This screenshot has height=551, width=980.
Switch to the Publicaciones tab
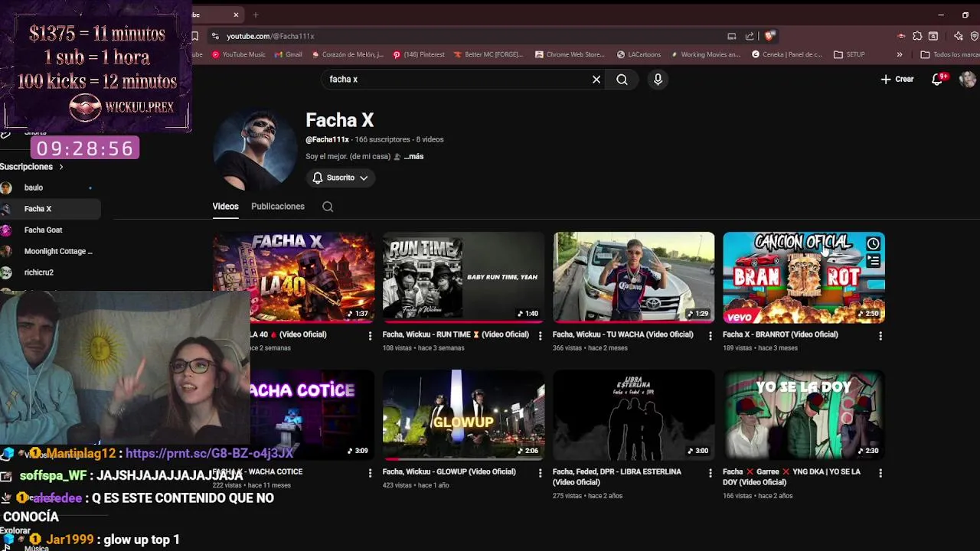pyautogui.click(x=278, y=207)
